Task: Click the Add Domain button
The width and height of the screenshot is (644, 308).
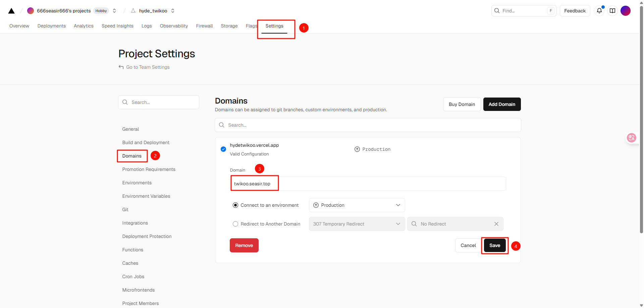Action: pos(502,104)
